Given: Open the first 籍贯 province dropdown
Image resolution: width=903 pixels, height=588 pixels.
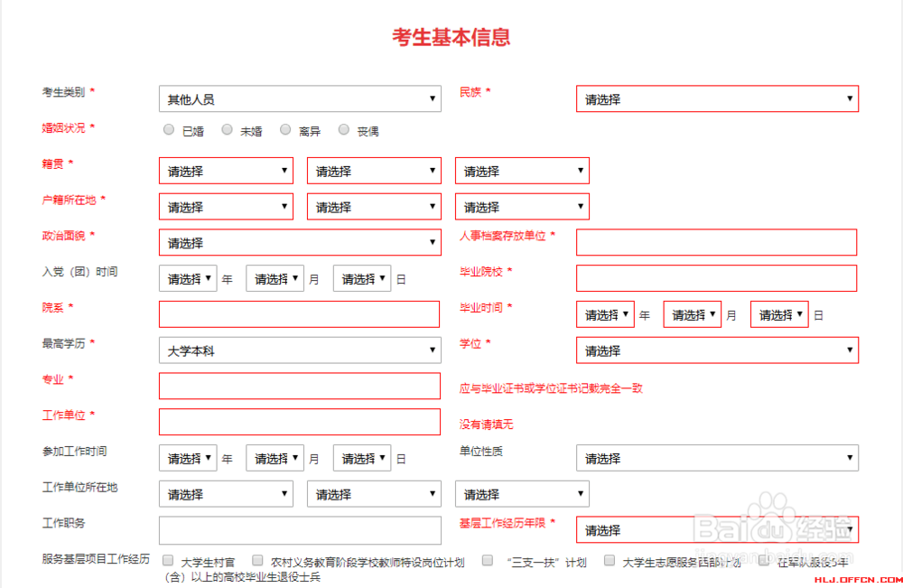Looking at the screenshot, I should click(x=226, y=170).
